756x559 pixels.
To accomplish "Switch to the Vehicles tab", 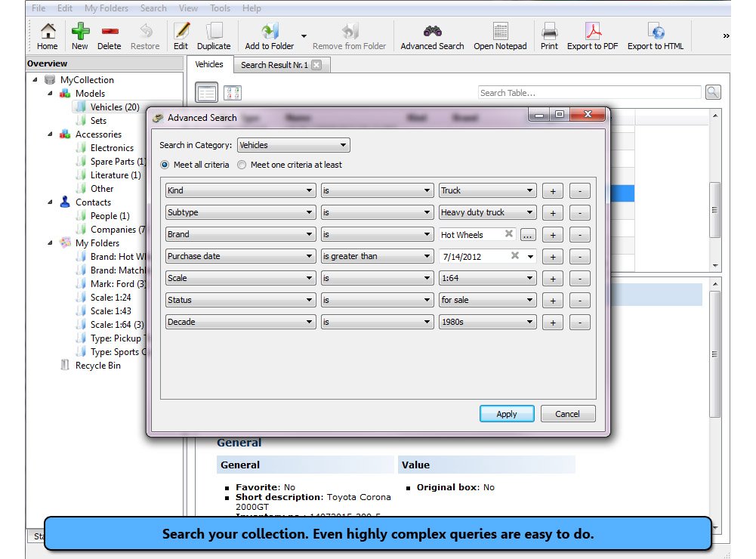I will (x=208, y=64).
